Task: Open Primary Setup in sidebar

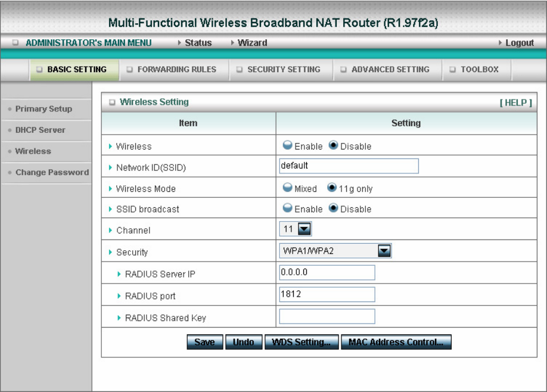Action: pyautogui.click(x=43, y=109)
